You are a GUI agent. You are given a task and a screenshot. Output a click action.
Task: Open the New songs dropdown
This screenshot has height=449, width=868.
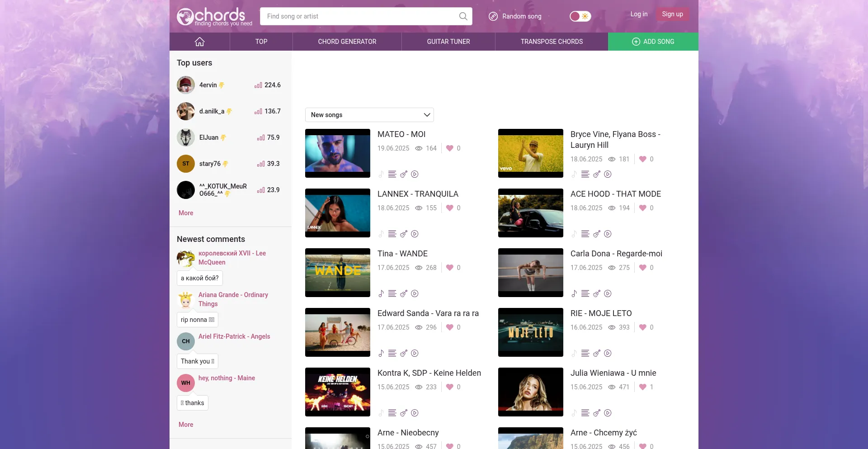click(369, 115)
